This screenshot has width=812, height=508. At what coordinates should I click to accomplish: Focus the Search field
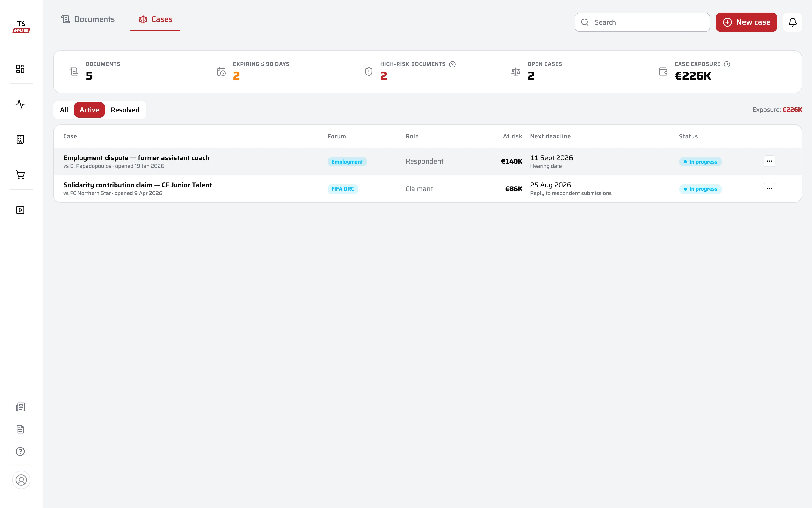click(x=642, y=22)
